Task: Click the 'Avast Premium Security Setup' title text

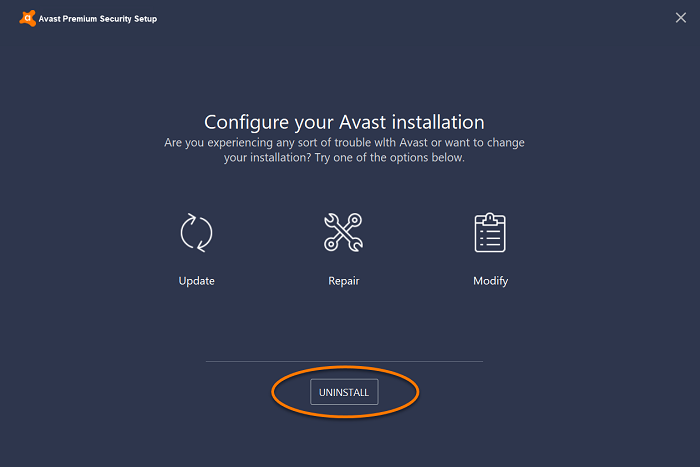Action: click(98, 19)
